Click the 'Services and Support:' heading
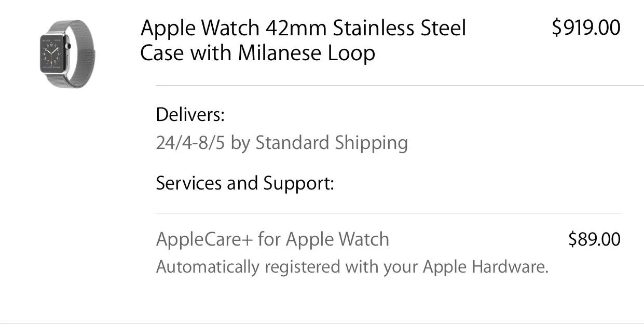644x324 pixels. pos(244,183)
